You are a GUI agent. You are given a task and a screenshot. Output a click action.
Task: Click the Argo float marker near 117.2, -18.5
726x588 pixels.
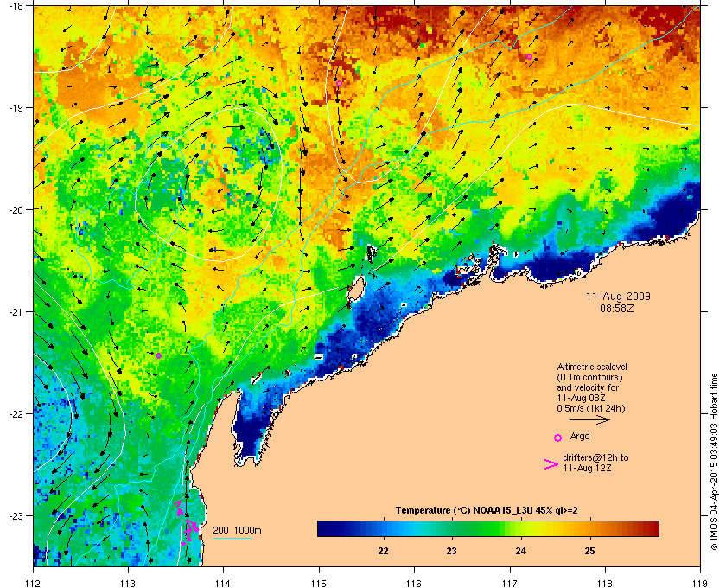click(x=529, y=57)
